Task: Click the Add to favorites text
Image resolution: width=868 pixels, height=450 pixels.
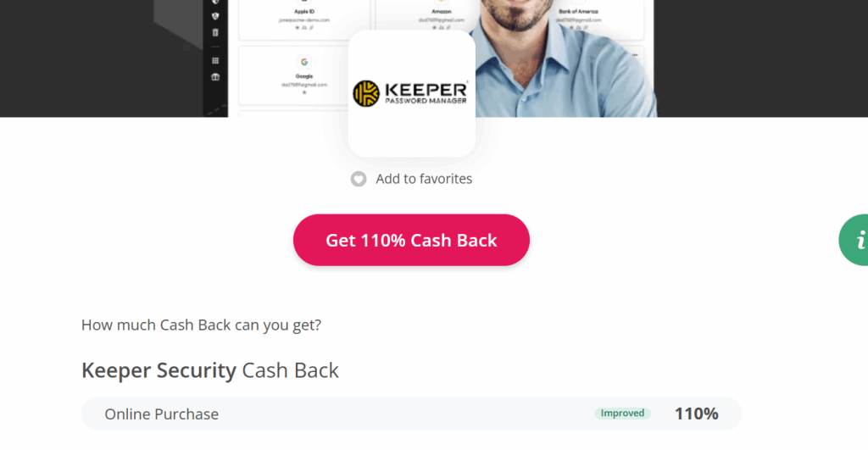Action: click(x=424, y=179)
